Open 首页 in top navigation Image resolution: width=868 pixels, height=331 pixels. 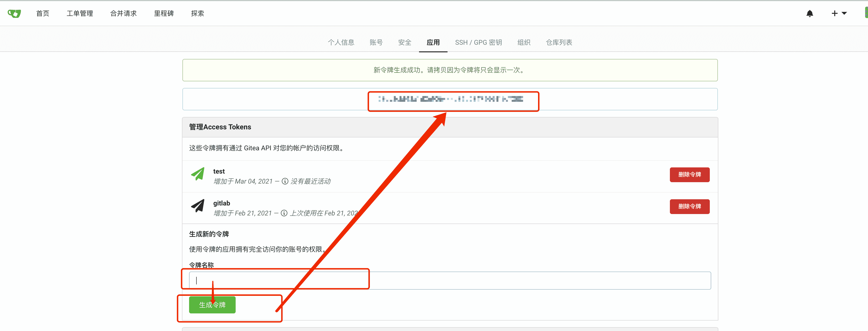(43, 14)
